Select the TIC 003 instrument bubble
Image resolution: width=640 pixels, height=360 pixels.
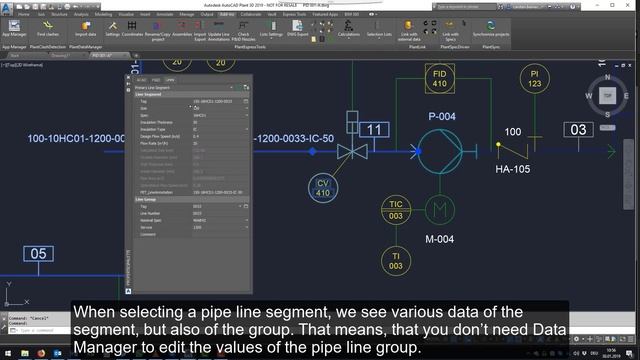tap(396, 210)
